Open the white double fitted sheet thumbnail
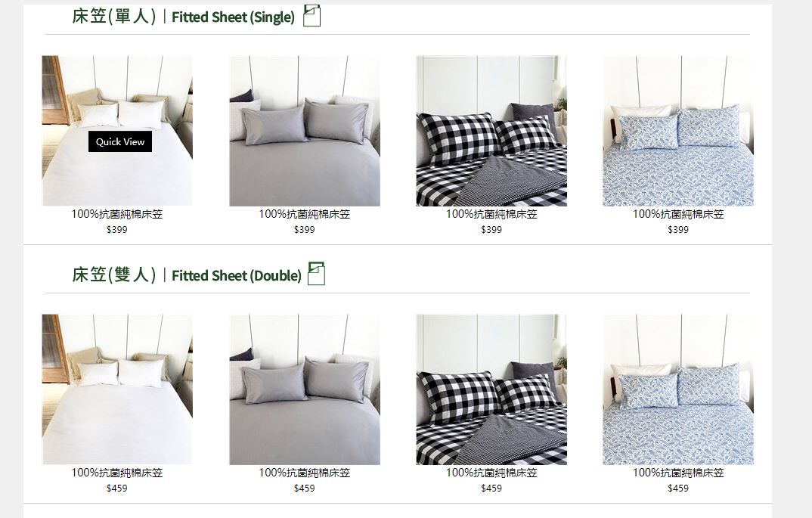 [117, 389]
